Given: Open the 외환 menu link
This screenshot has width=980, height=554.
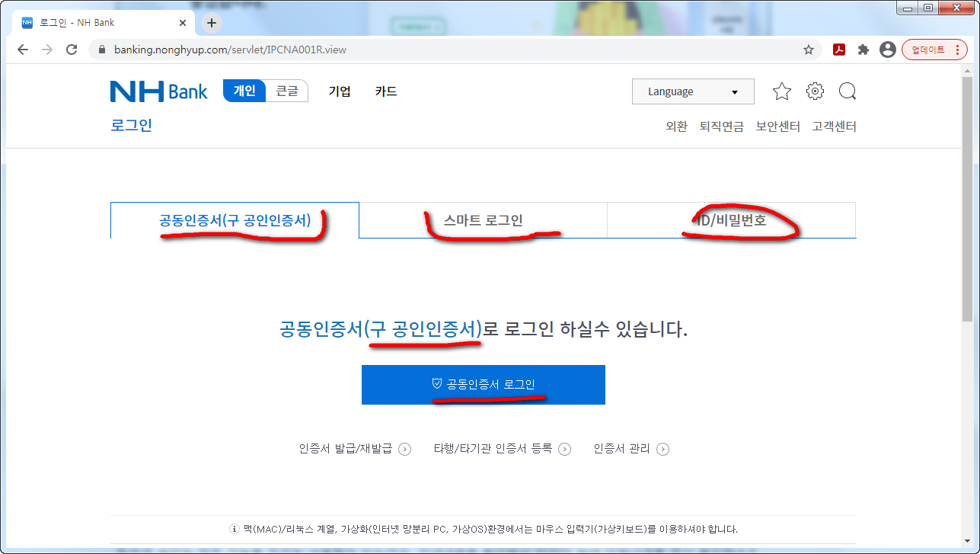Looking at the screenshot, I should click(676, 126).
